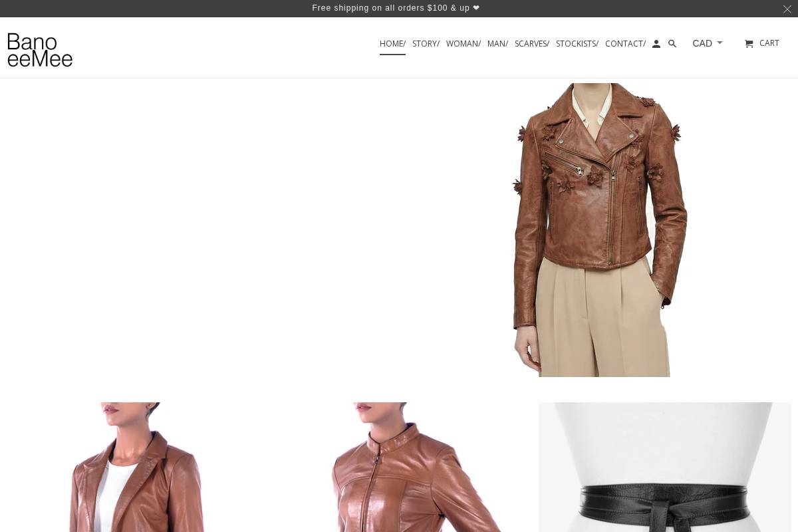798x532 pixels.
Task: Open the search icon
Action: [x=672, y=43]
